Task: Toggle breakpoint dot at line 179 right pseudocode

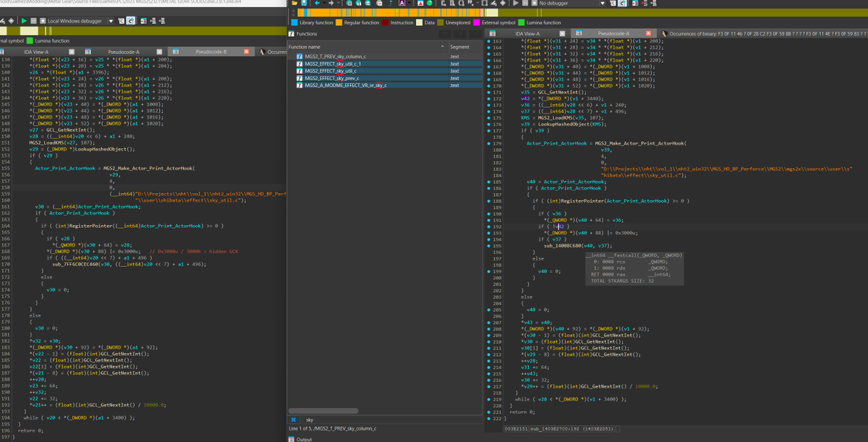Action: (490, 143)
